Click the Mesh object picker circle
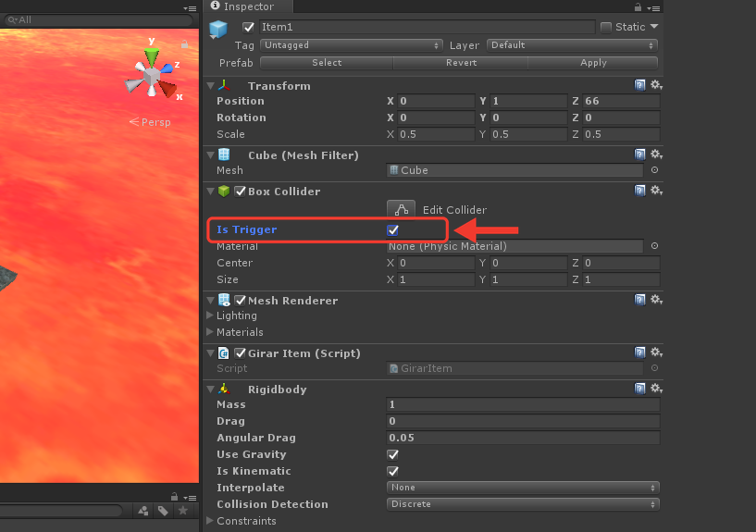This screenshot has width=756, height=532. pos(654,170)
